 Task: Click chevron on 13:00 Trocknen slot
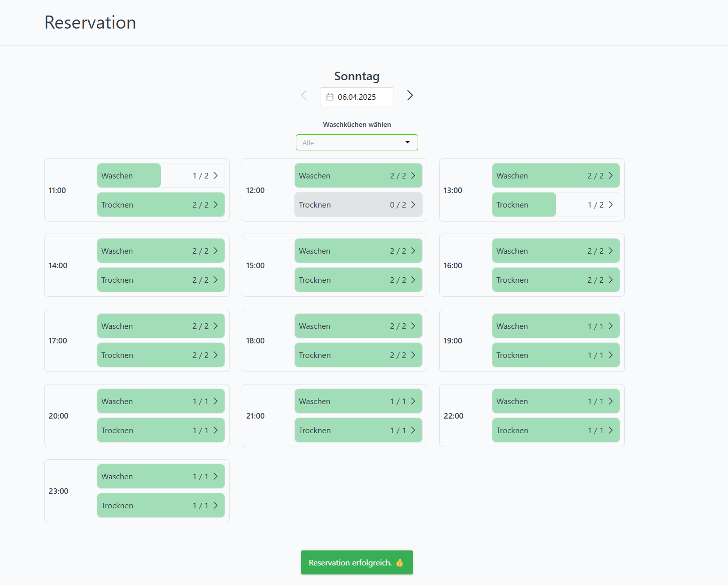point(611,205)
